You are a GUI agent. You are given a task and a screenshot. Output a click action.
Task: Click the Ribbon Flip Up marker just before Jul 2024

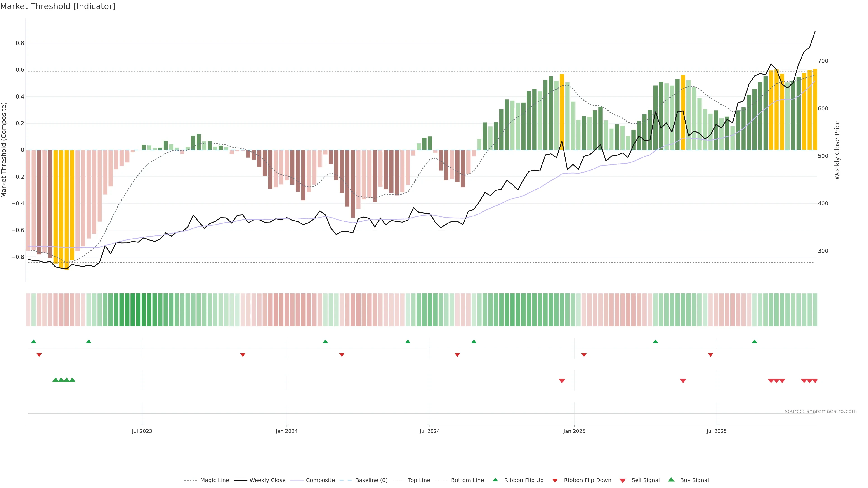coord(408,342)
